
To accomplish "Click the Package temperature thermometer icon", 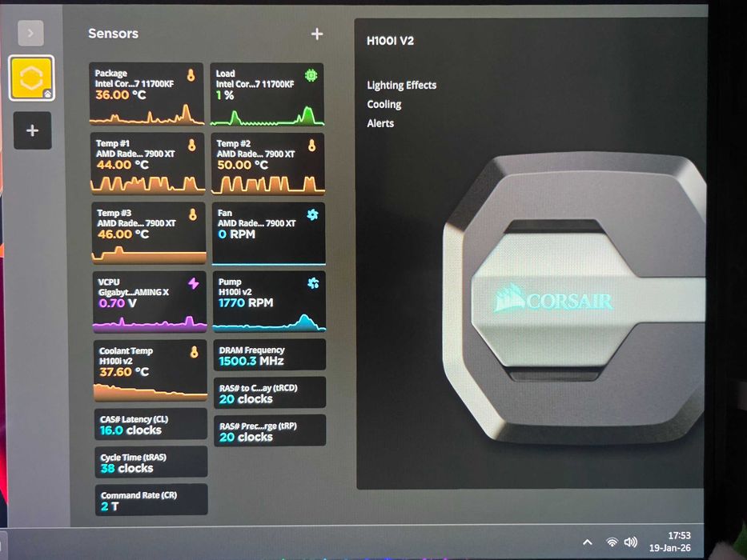I will (191, 74).
